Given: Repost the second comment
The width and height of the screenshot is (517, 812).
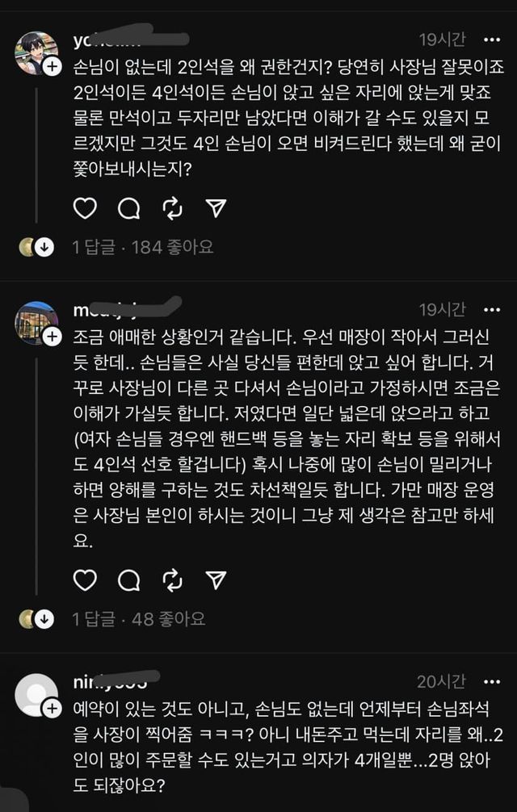Looking at the screenshot, I should (172, 579).
